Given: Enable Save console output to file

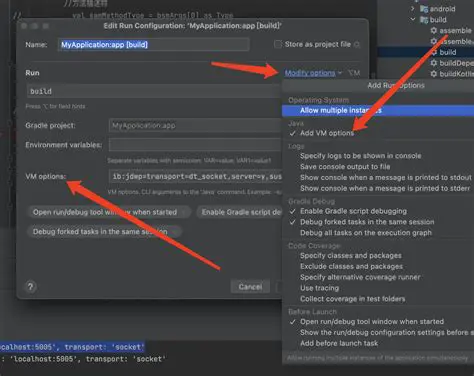Looking at the screenshot, I should pos(345,167).
